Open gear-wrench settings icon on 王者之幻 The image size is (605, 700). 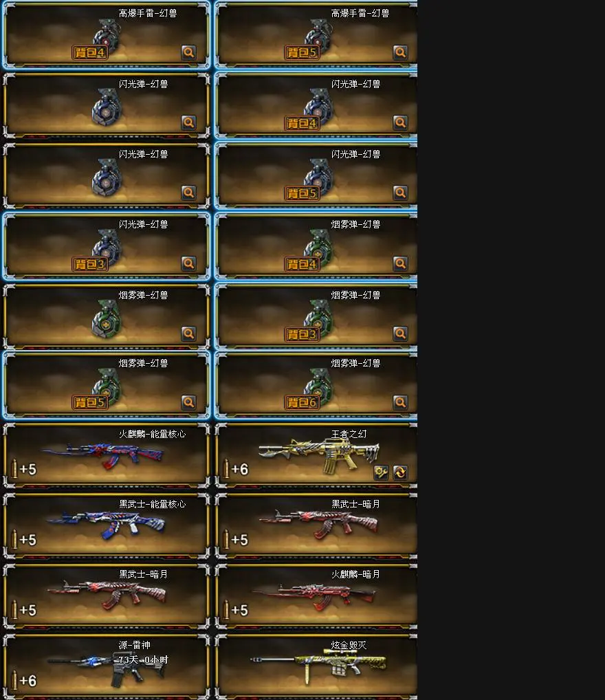pyautogui.click(x=381, y=472)
